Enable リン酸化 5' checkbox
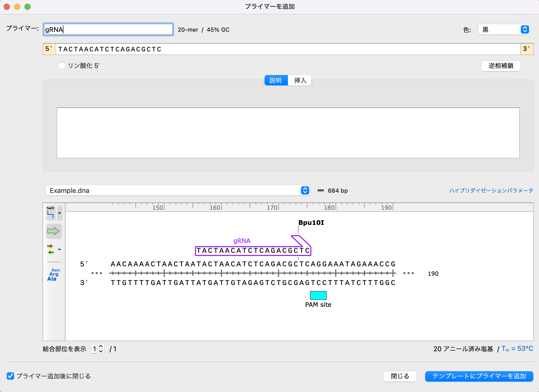 click(x=62, y=65)
